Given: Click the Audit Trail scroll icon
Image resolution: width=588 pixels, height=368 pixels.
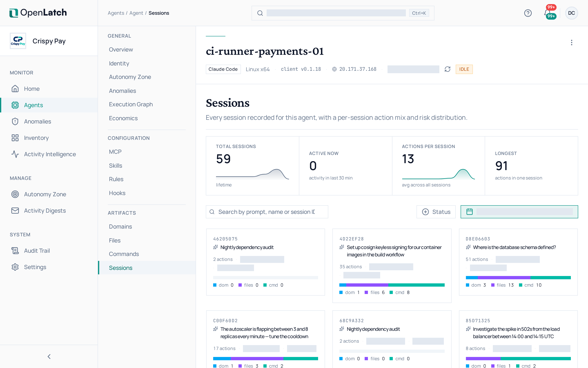Looking at the screenshot, I should coord(15,251).
